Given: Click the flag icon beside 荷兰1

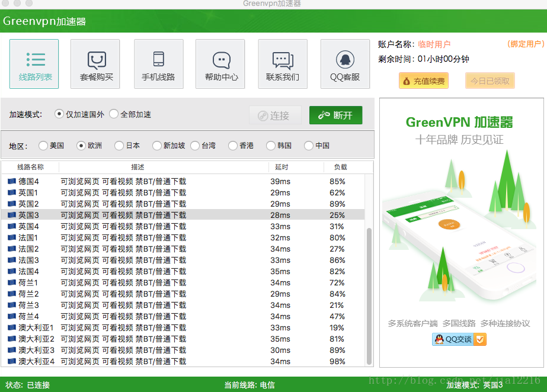Looking at the screenshot, I should pos(12,282).
